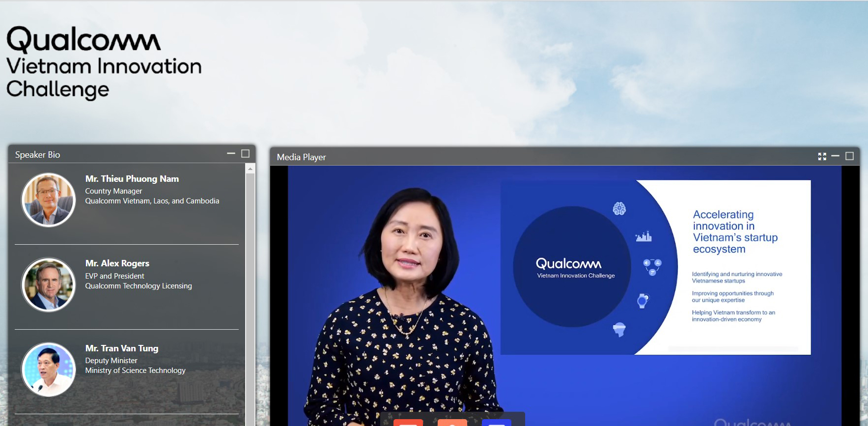Click the 'Country Manager' title text

click(113, 191)
